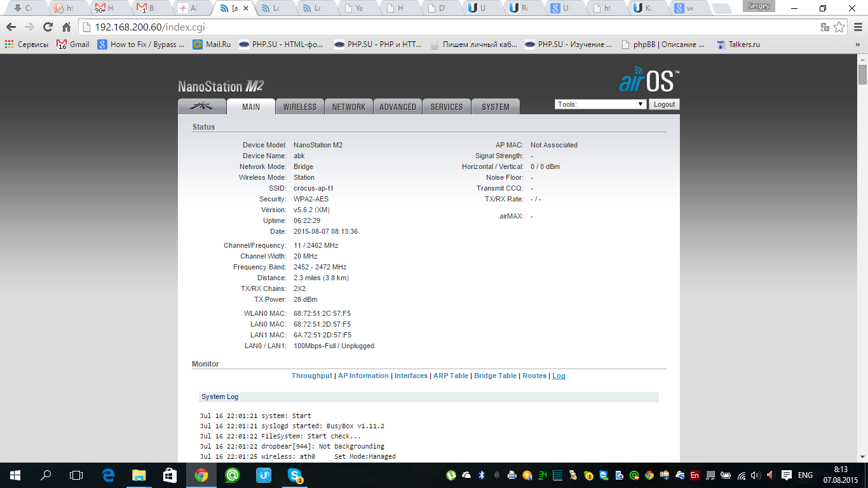
Task: Open File Explorer from the taskbar
Action: point(139,475)
